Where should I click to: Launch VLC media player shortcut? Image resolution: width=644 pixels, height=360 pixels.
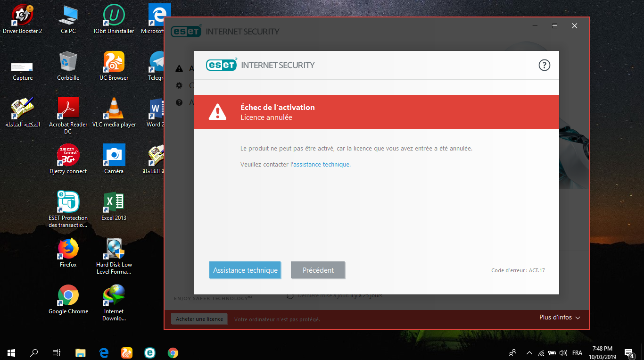tap(114, 113)
